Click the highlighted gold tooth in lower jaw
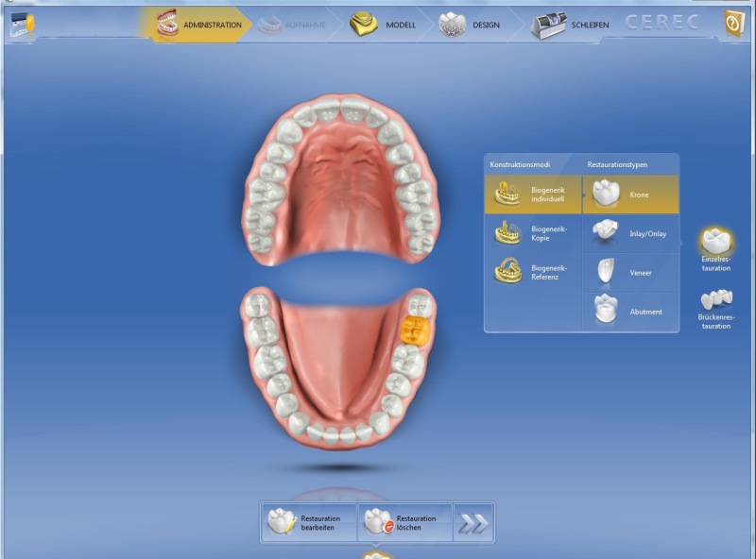This screenshot has width=756, height=559. 415,330
